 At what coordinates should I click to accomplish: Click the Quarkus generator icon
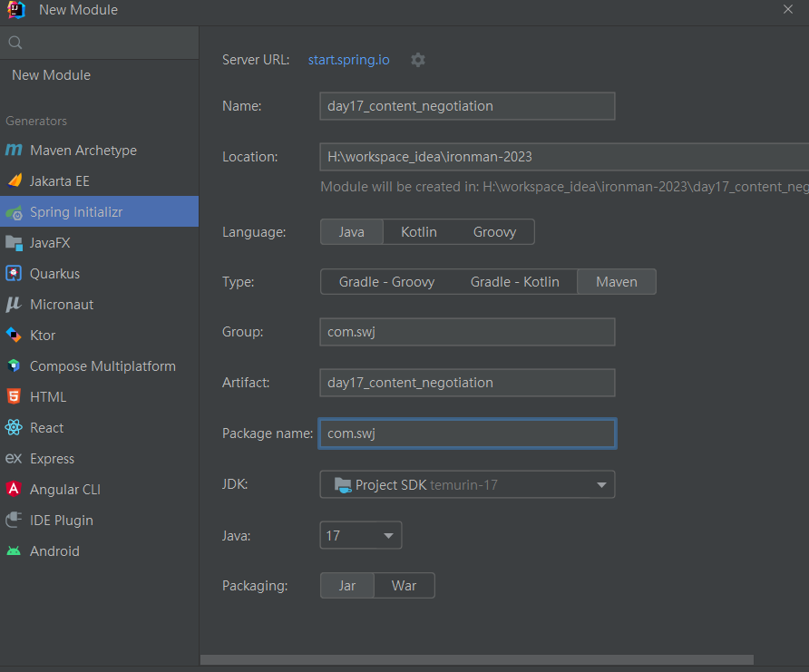pyautogui.click(x=14, y=273)
